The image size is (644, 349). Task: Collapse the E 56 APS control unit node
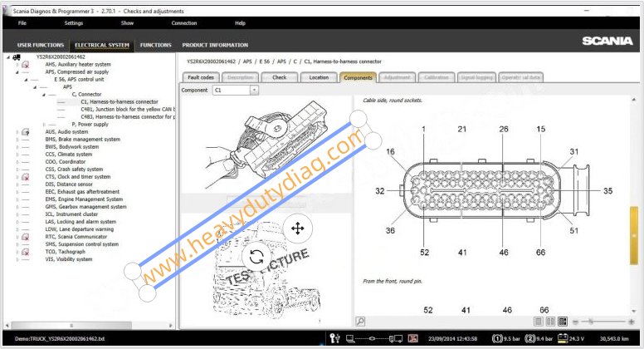coord(26,79)
